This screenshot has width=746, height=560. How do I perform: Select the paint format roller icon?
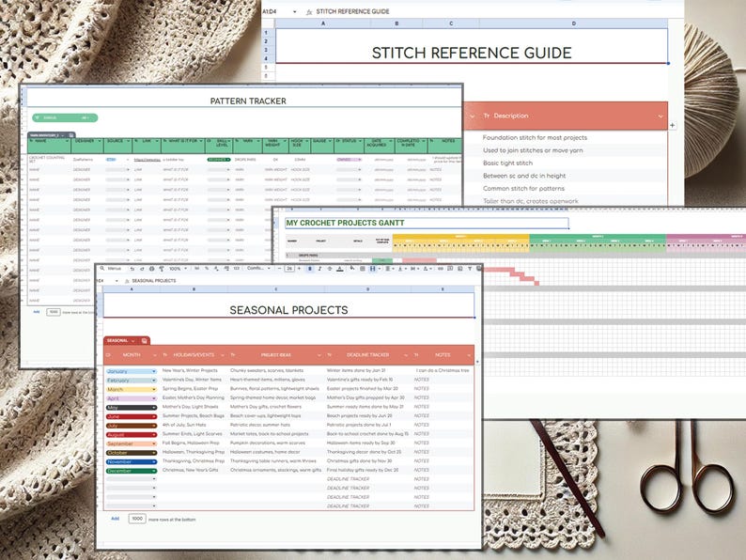click(162, 269)
